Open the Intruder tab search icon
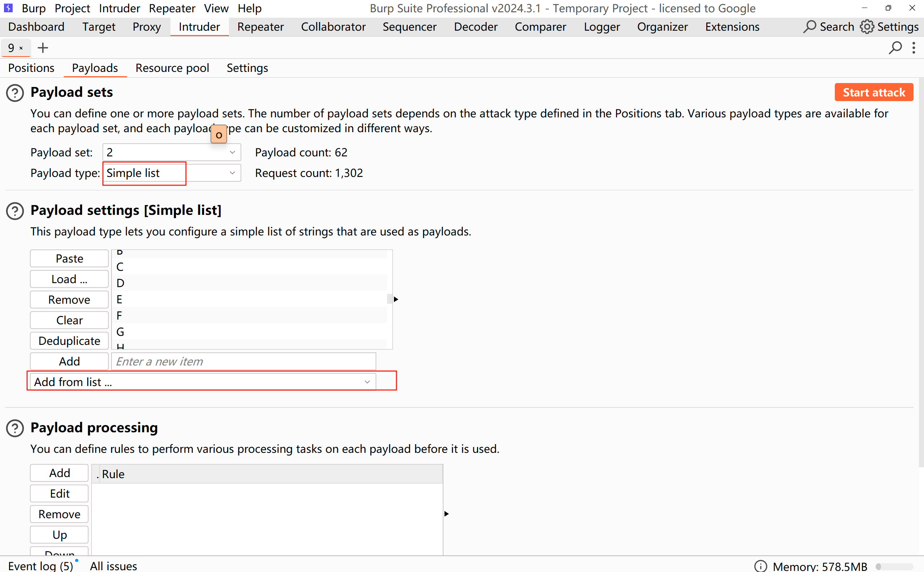 (895, 48)
